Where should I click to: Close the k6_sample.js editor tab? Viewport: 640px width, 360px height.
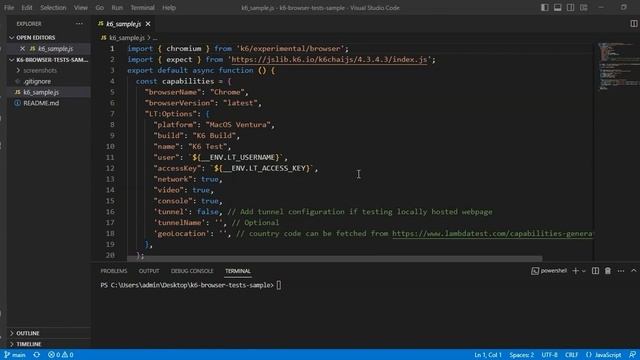click(148, 24)
